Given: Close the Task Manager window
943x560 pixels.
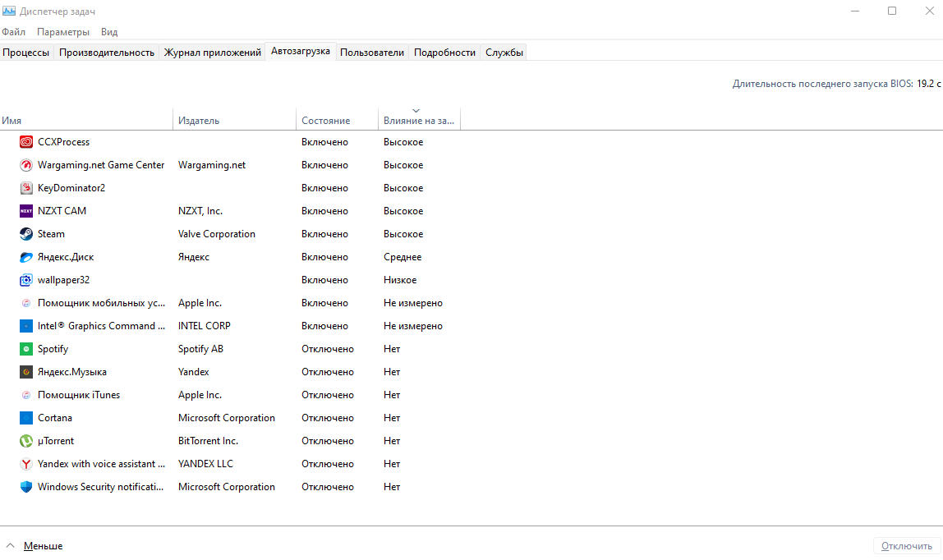Looking at the screenshot, I should click(929, 11).
